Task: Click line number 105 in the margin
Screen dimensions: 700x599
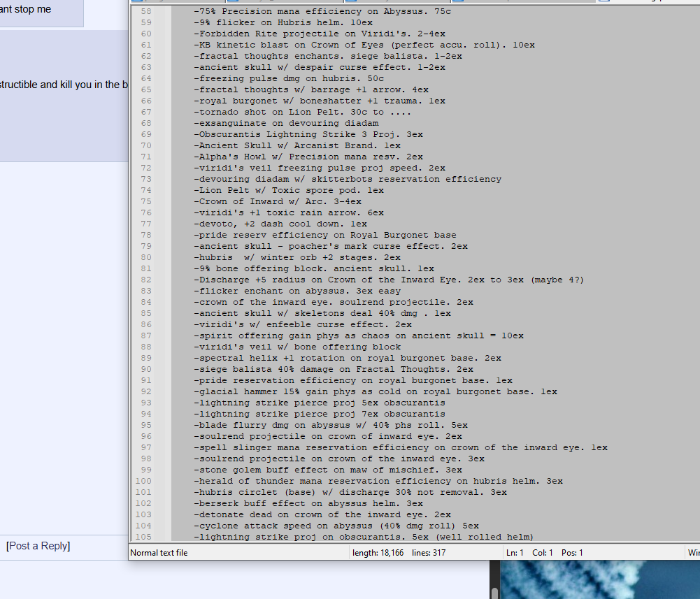Action: (x=143, y=537)
